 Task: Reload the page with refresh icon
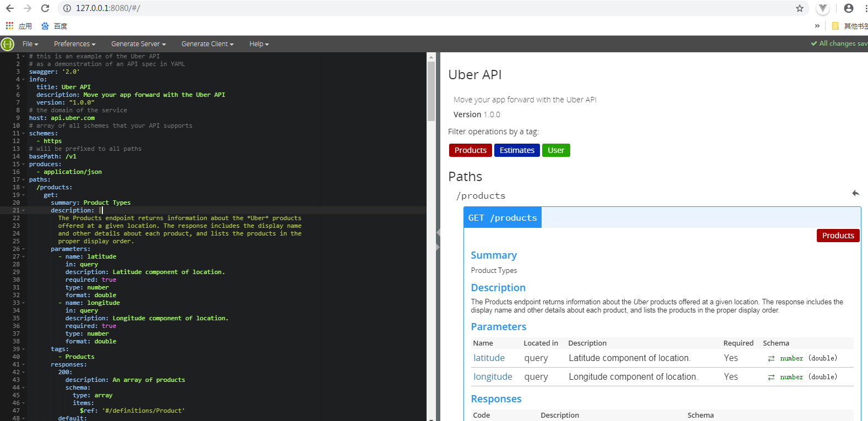click(x=45, y=8)
